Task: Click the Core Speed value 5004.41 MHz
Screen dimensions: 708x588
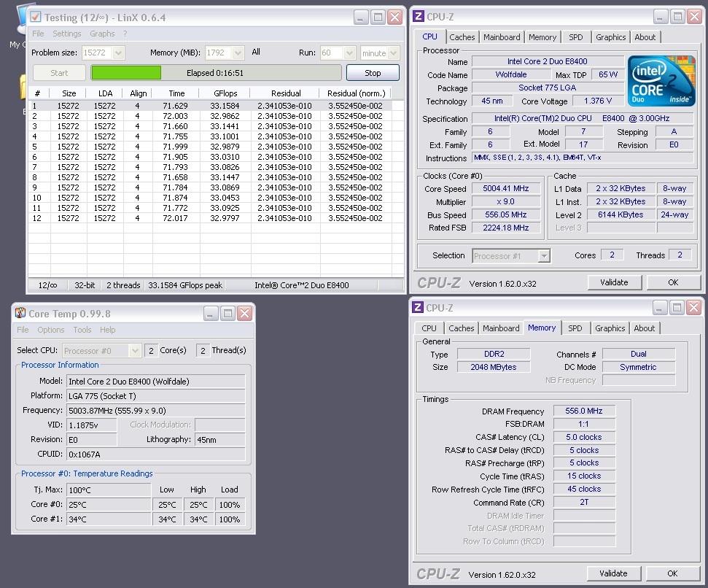Action: click(506, 188)
